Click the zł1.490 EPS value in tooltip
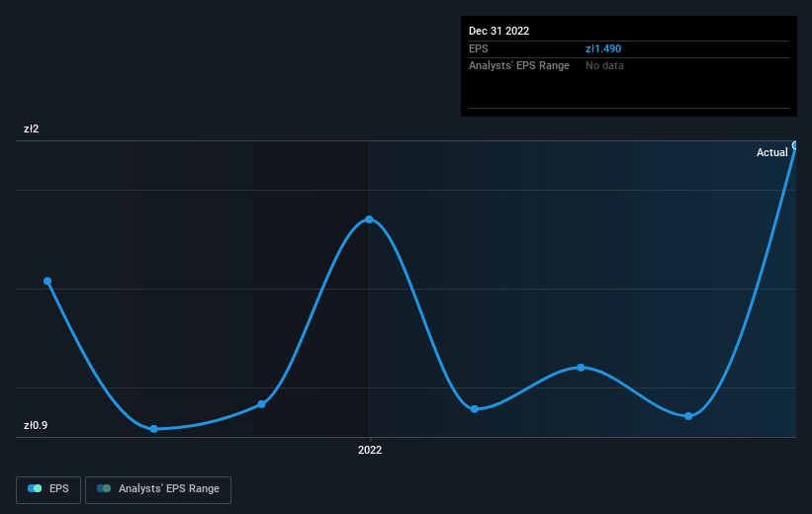Screen dimensions: 812x514 pyautogui.click(x=602, y=48)
